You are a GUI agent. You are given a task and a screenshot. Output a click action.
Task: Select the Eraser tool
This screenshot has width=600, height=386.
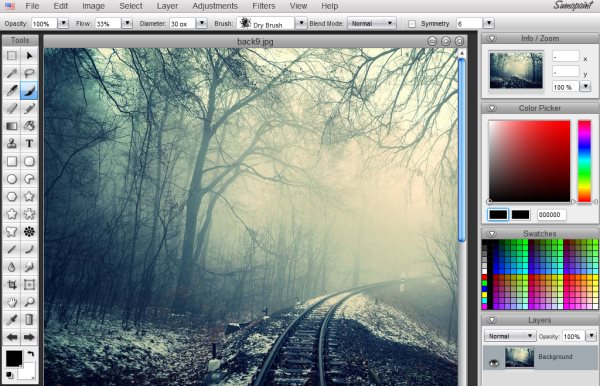coord(12,108)
